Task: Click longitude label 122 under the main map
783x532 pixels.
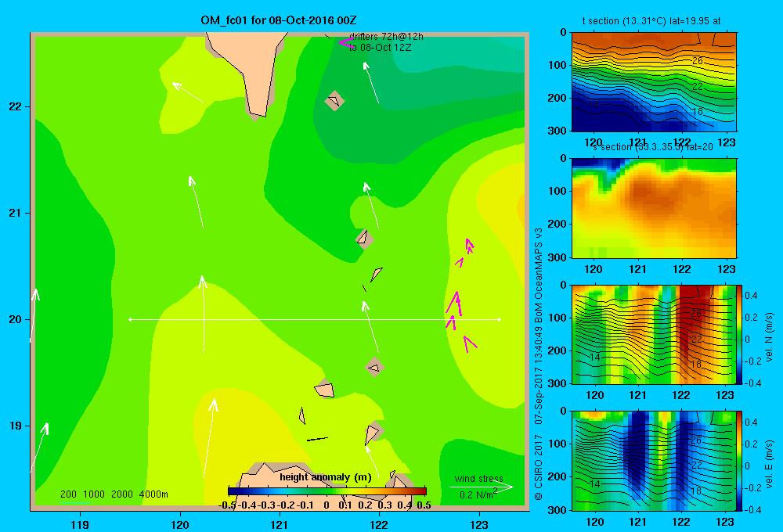Action: click(x=379, y=524)
